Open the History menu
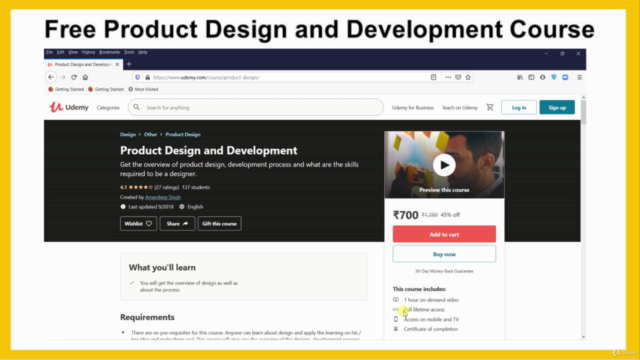This screenshot has height=360, width=640. coord(88,52)
